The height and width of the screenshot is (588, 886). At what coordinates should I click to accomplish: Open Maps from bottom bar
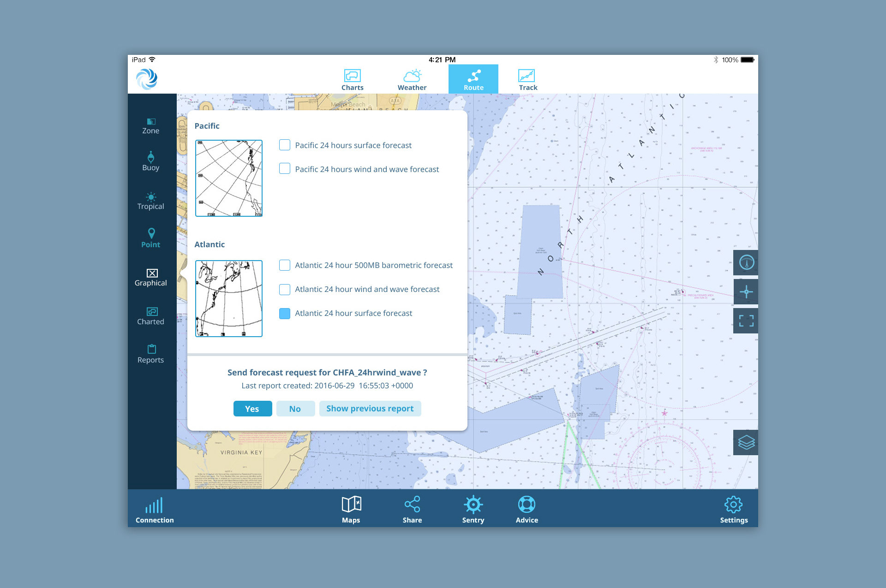[351, 510]
